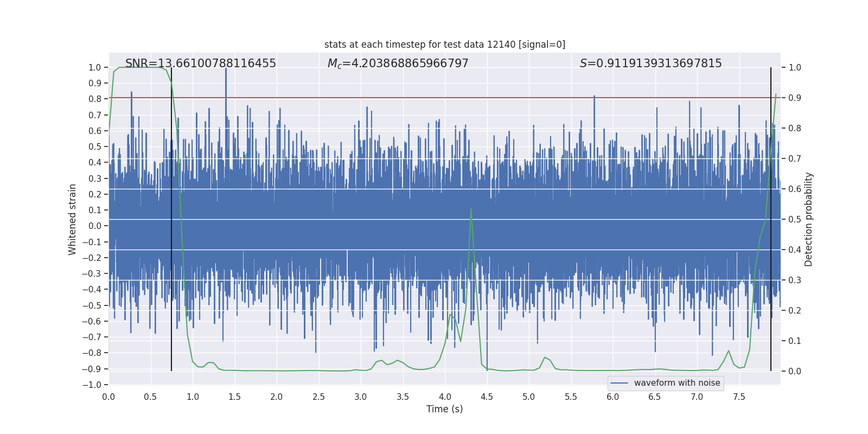
Task: Select the SNR value annotation text
Action: [x=200, y=63]
